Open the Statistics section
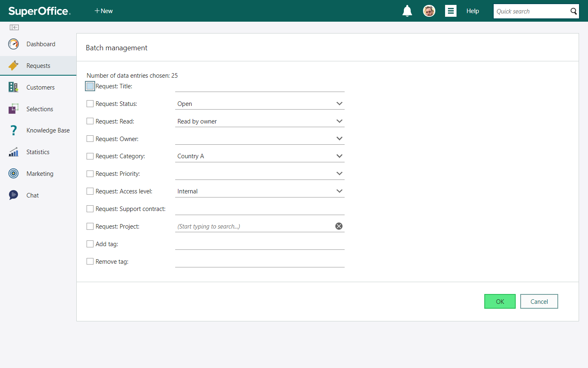588x368 pixels. [x=38, y=152]
